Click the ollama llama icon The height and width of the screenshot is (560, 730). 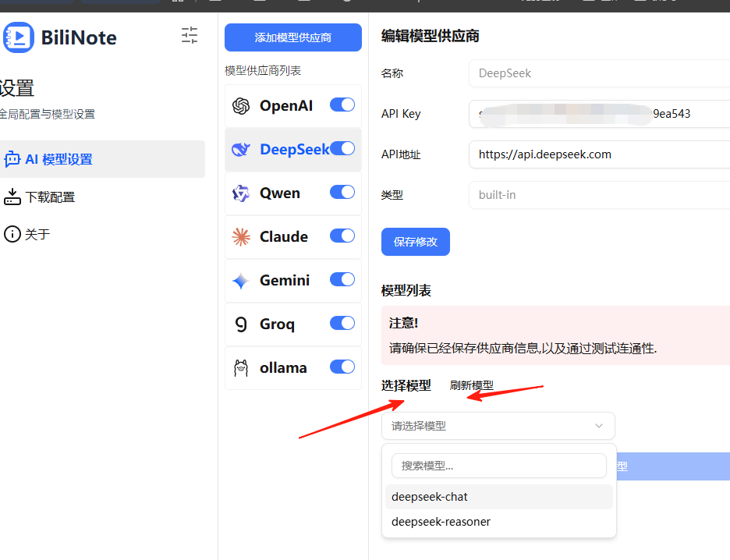(242, 367)
